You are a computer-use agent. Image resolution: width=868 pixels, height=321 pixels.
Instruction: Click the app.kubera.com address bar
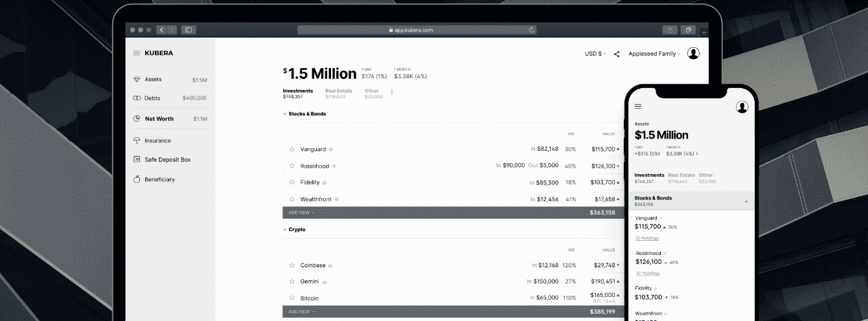point(418,30)
